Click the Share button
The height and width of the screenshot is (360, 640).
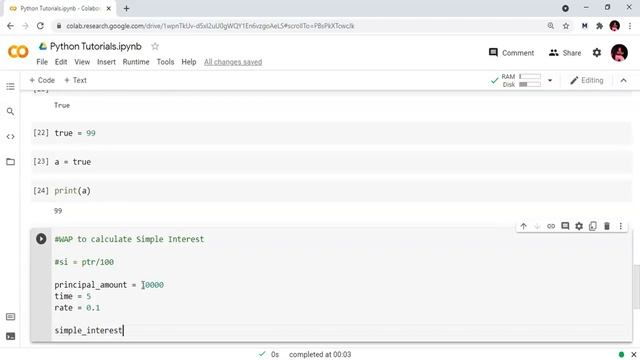[565, 53]
